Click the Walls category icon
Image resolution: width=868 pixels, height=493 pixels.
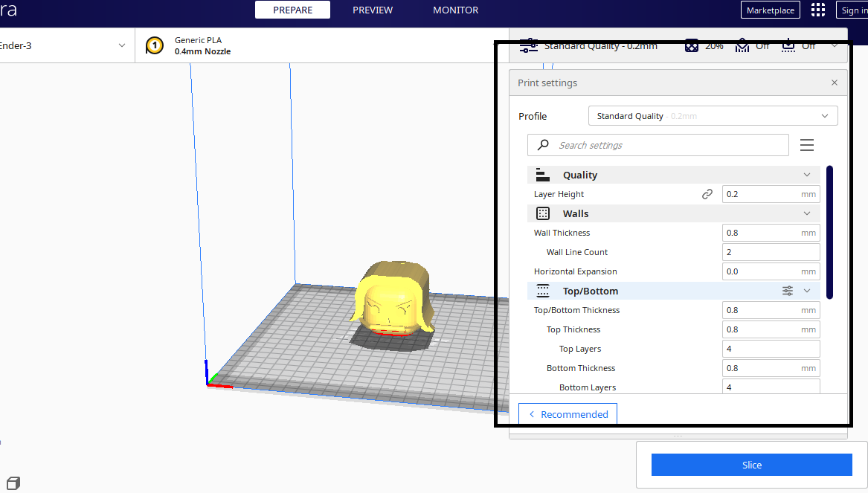click(x=542, y=213)
